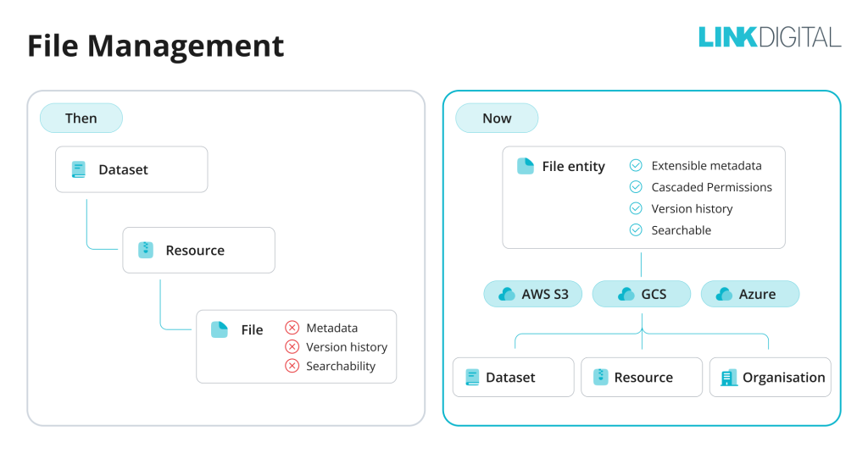
Task: Click the cloud icon in Azure pill
Action: click(724, 294)
